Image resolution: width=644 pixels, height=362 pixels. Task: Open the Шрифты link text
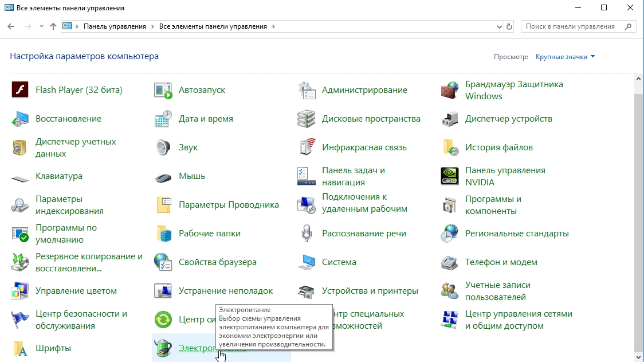tap(53, 348)
